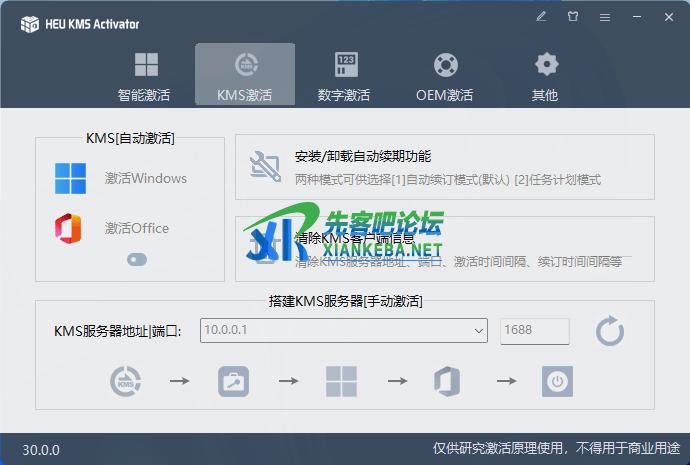Click the toolbox icon in bottom row

coord(233,381)
